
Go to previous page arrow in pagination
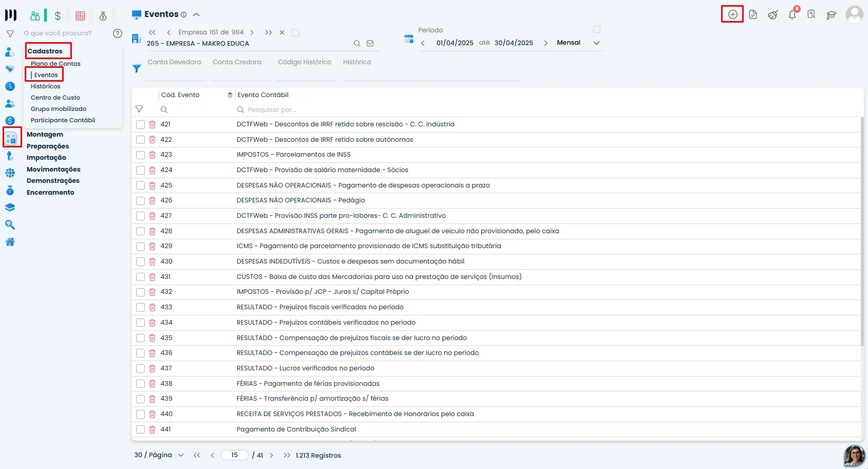212,455
